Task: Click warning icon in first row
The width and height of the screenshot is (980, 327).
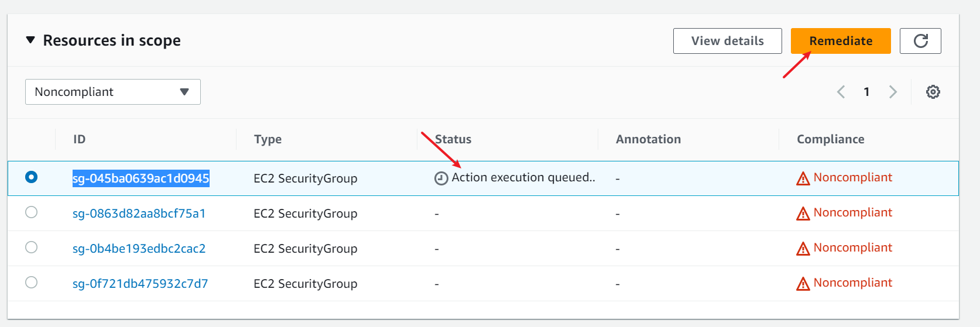Action: [803, 178]
